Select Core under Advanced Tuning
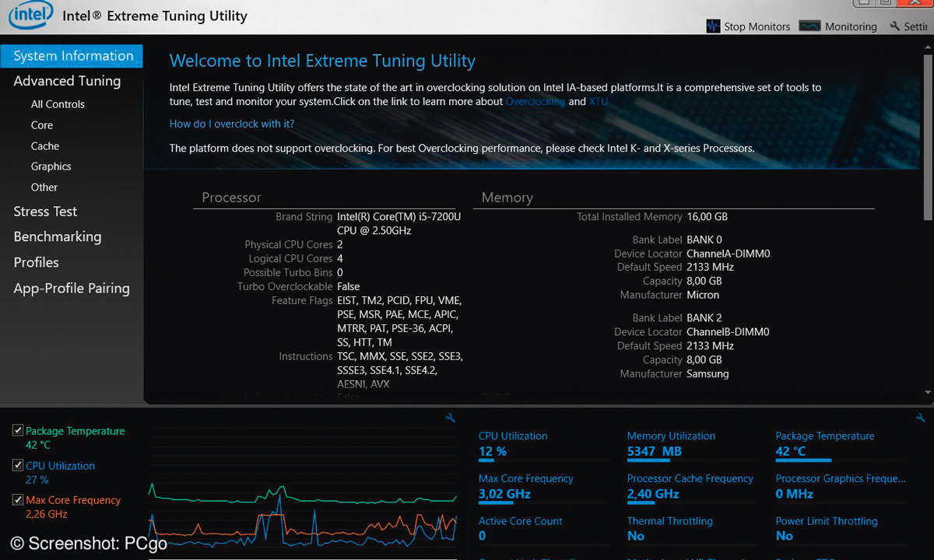 42,125
